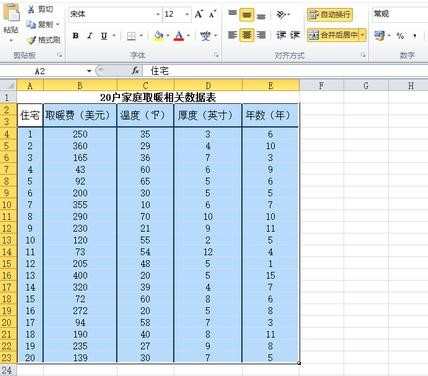The height and width of the screenshot is (376, 428).
Task: Select row 10 header
Action: 8,205
